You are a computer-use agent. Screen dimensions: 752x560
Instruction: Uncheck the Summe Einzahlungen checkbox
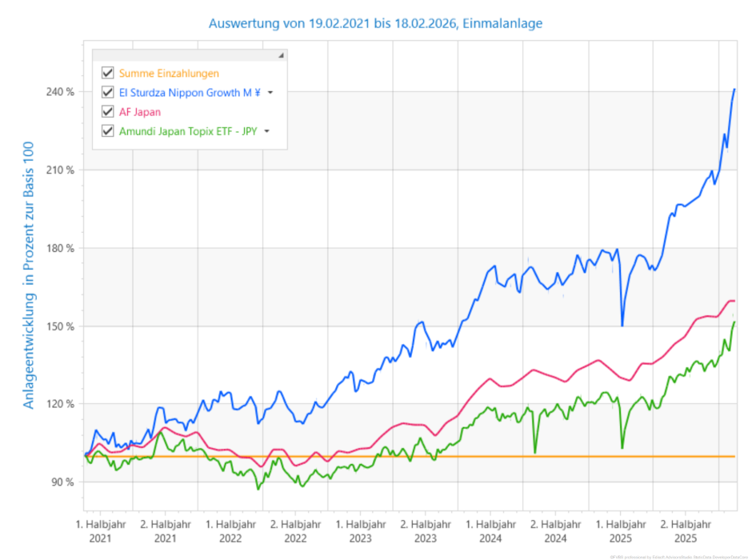[107, 74]
